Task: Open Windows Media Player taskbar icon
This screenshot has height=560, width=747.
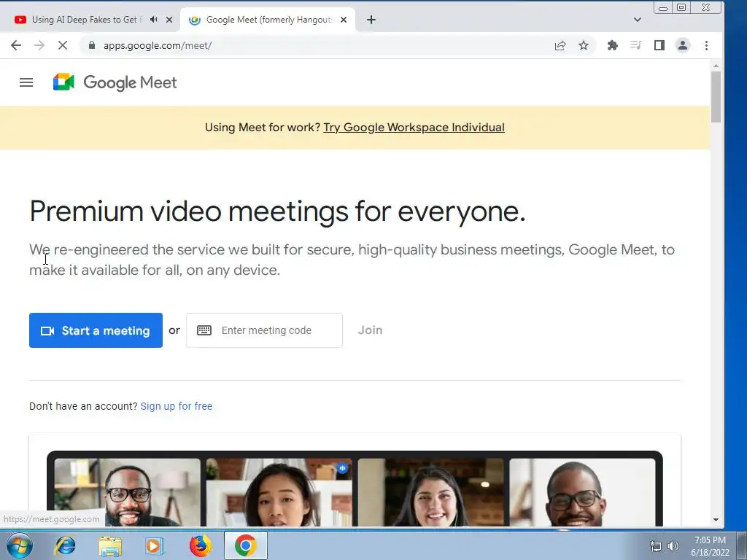Action: (155, 545)
